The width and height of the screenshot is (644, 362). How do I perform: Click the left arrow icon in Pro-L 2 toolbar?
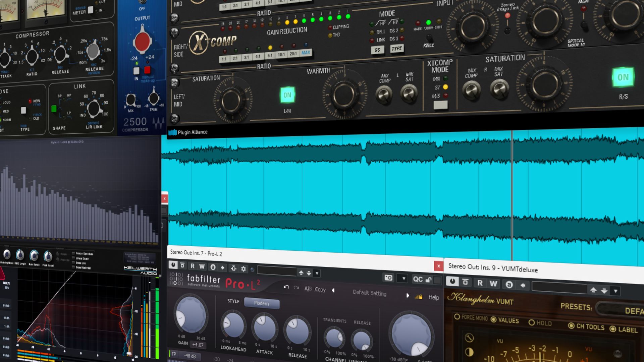tap(222, 267)
